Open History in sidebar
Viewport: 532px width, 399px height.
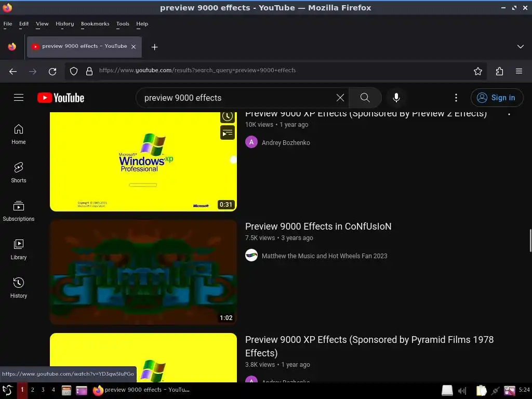pyautogui.click(x=19, y=288)
